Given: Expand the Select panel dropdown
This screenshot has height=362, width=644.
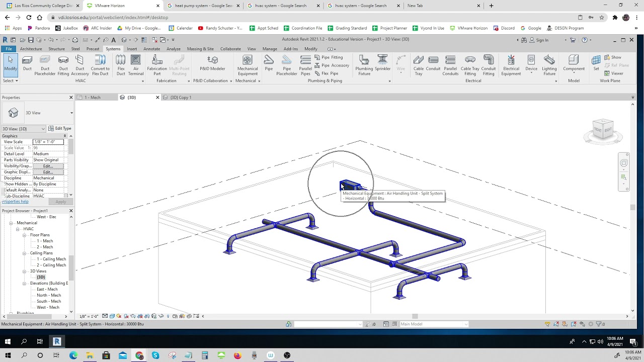Looking at the screenshot, I should pyautogui.click(x=10, y=80).
